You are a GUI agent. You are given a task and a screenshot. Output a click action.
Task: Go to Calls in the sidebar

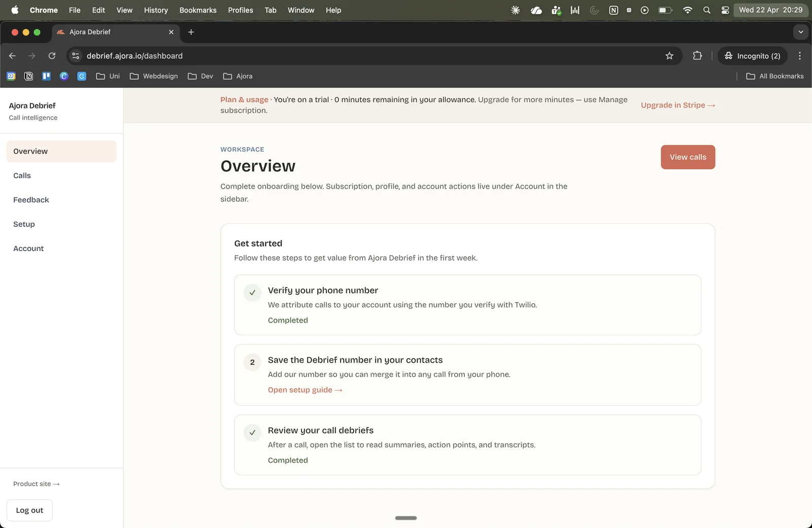pyautogui.click(x=61, y=175)
